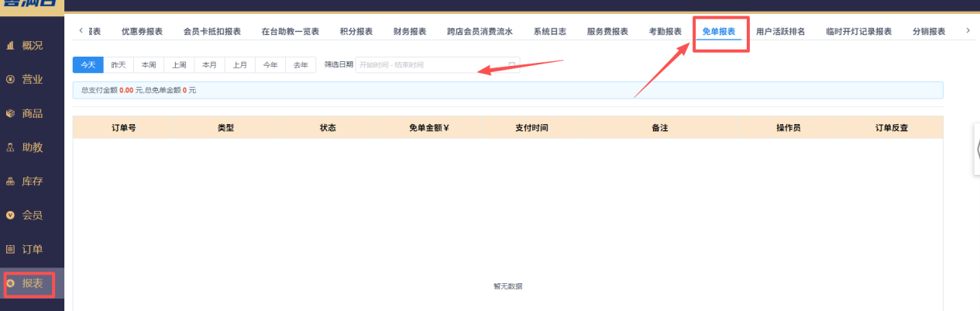Switch to the 财务报表 tab
Image resolution: width=980 pixels, height=311 pixels.
point(410,32)
